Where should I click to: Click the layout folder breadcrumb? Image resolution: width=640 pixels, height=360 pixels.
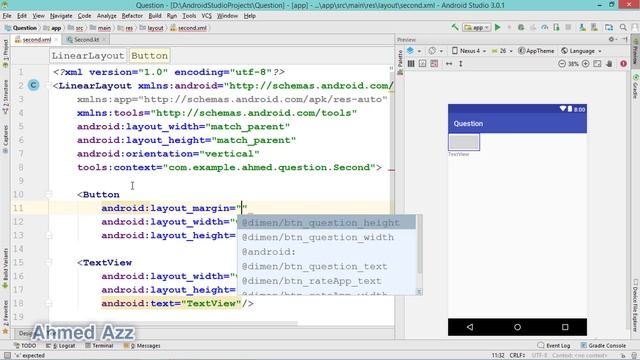152,28
